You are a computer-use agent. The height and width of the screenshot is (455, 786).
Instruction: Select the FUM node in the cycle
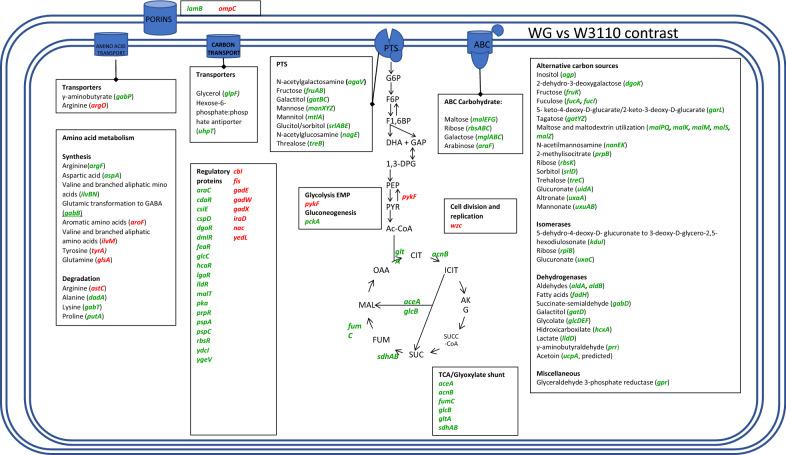381,340
